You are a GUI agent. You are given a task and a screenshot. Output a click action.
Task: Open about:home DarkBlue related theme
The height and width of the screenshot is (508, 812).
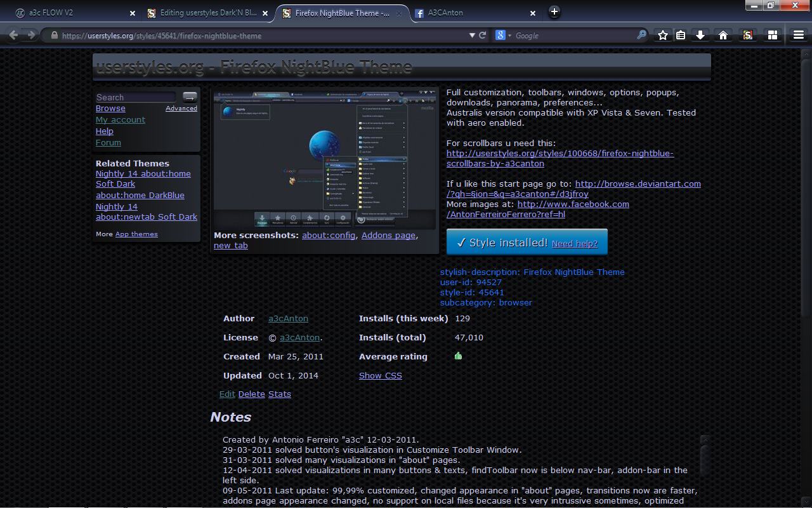[x=140, y=195]
